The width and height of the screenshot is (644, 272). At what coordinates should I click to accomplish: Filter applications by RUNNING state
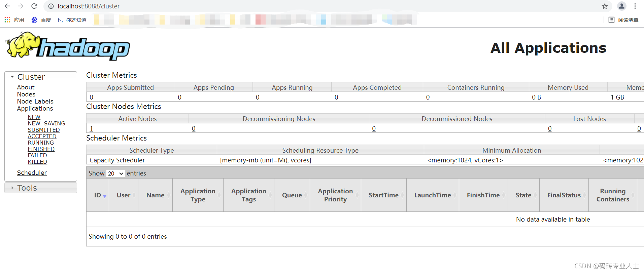tap(41, 143)
